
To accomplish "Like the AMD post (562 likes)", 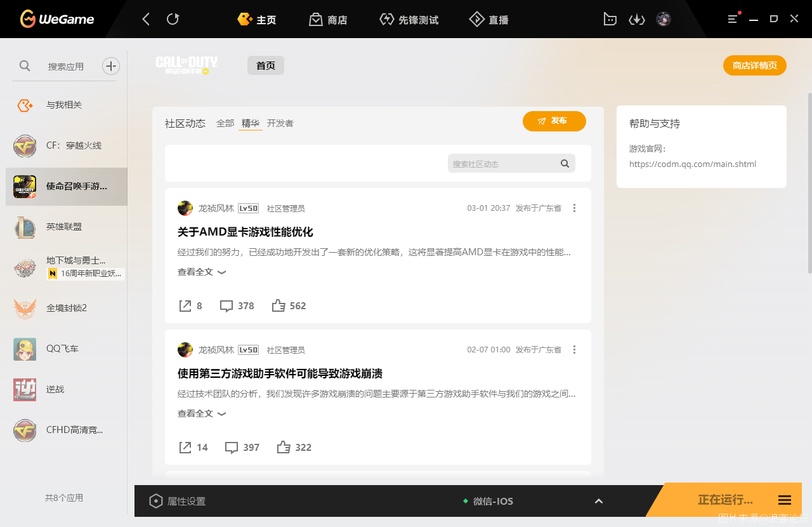I will click(289, 306).
